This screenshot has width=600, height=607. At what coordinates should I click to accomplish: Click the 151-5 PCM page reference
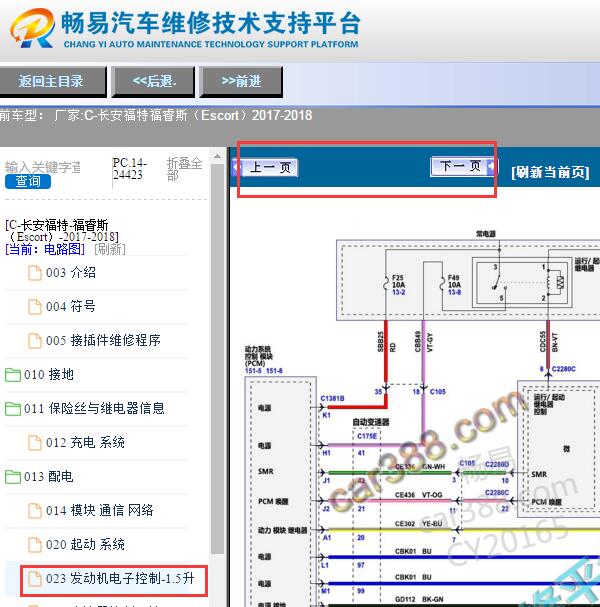point(254,371)
